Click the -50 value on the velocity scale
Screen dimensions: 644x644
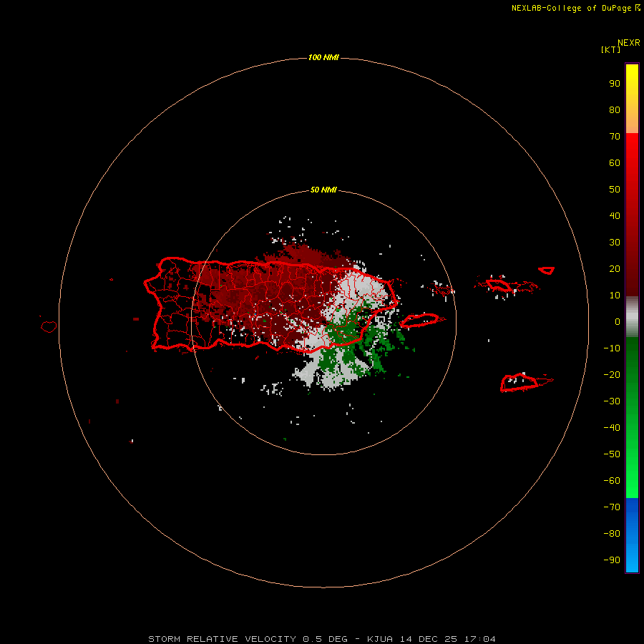coord(612,454)
